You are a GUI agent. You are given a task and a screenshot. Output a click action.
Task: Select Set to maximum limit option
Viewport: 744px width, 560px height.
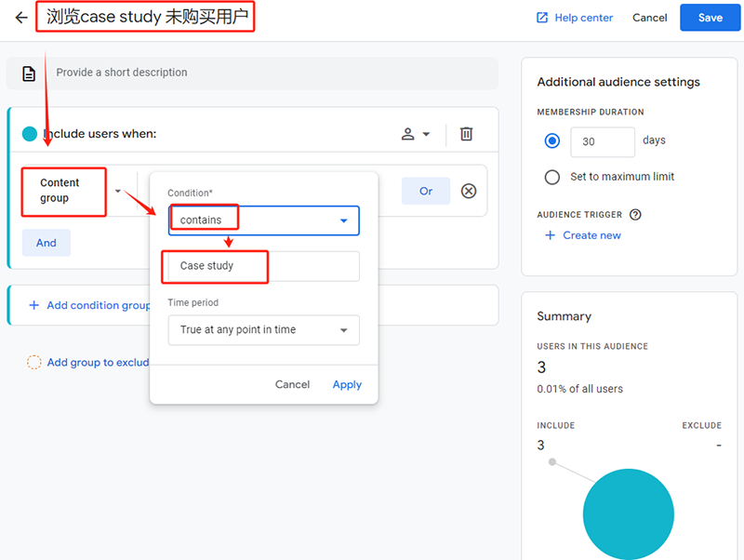tap(552, 177)
